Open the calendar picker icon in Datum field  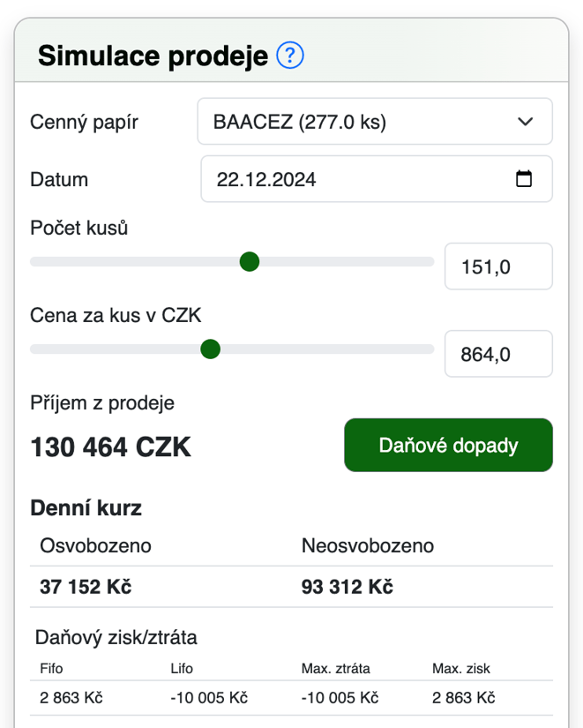(x=524, y=179)
